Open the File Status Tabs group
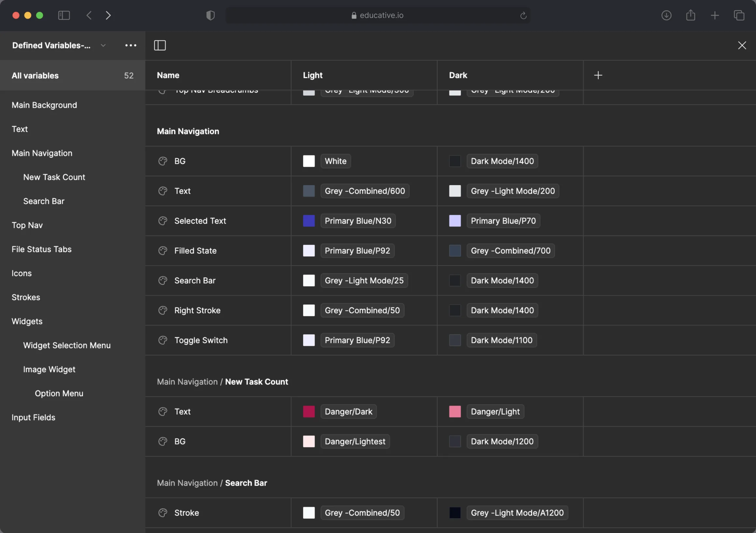756x533 pixels. [x=41, y=250]
